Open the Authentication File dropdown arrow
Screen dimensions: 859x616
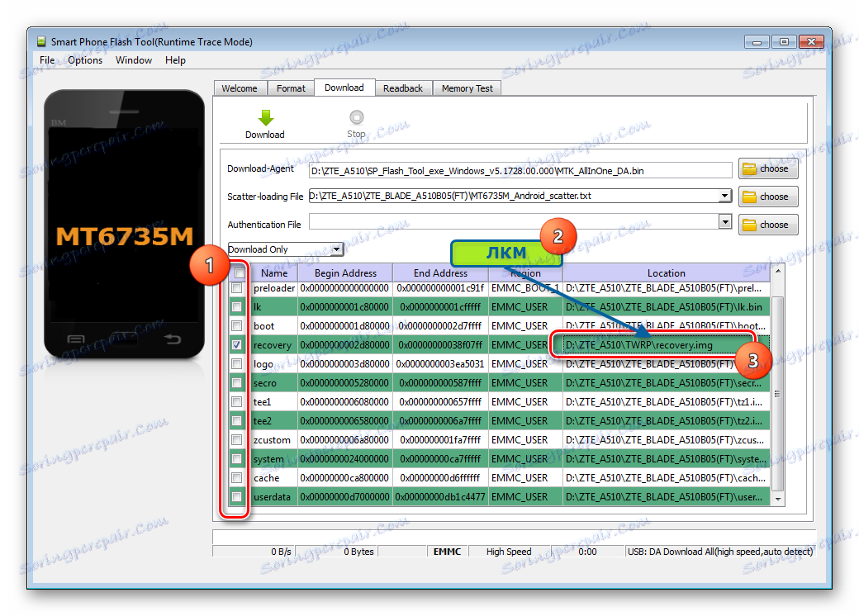[x=726, y=224]
